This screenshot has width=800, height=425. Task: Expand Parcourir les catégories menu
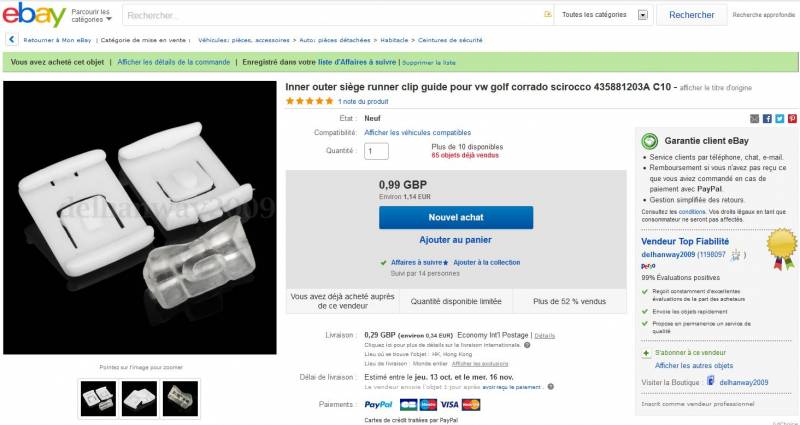click(91, 15)
